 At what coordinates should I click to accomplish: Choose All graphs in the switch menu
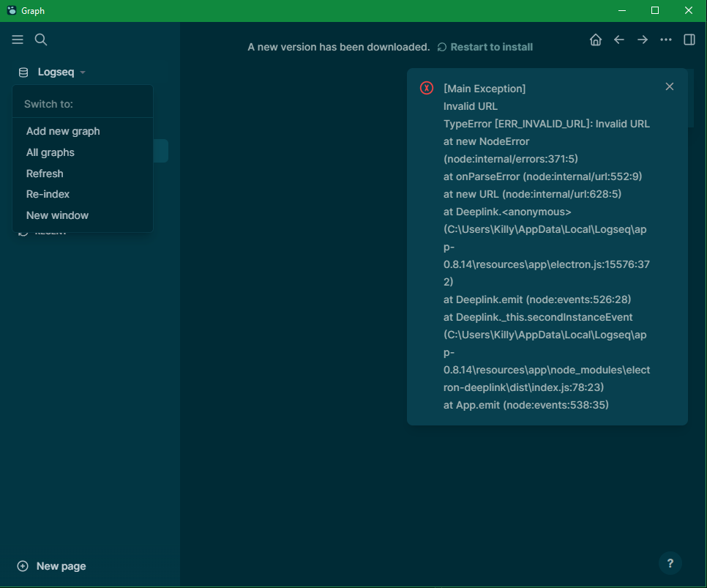pos(50,152)
